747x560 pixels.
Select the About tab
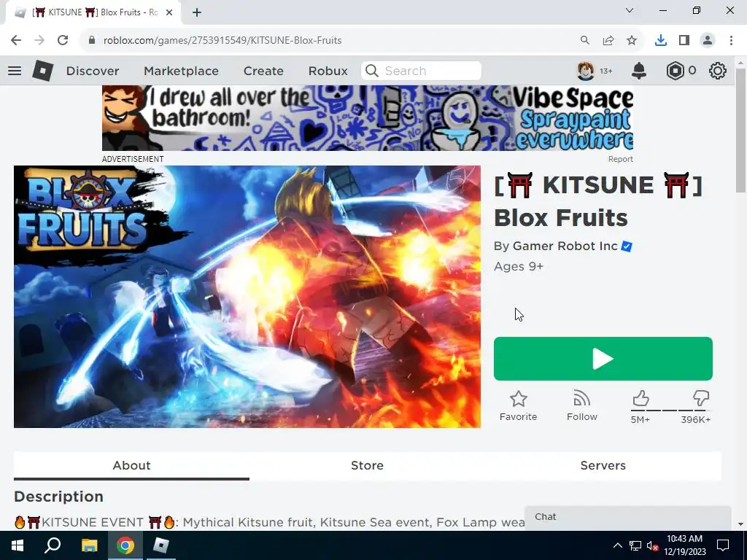[x=131, y=465]
